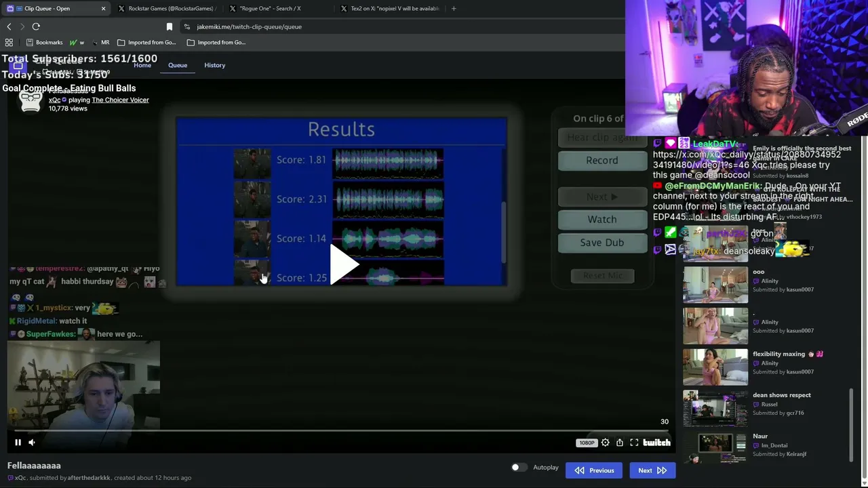Click the browser back arrow
Screen dimensions: 868x488
(9, 26)
